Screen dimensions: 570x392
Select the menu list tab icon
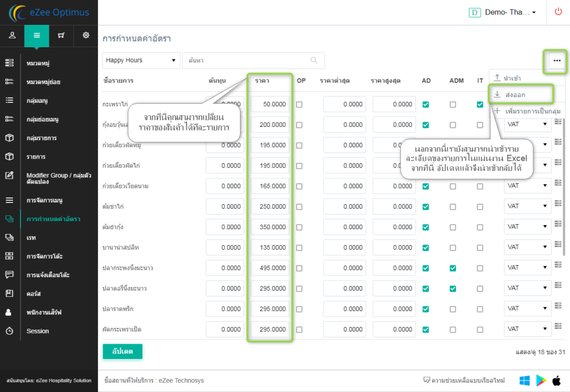click(x=37, y=35)
